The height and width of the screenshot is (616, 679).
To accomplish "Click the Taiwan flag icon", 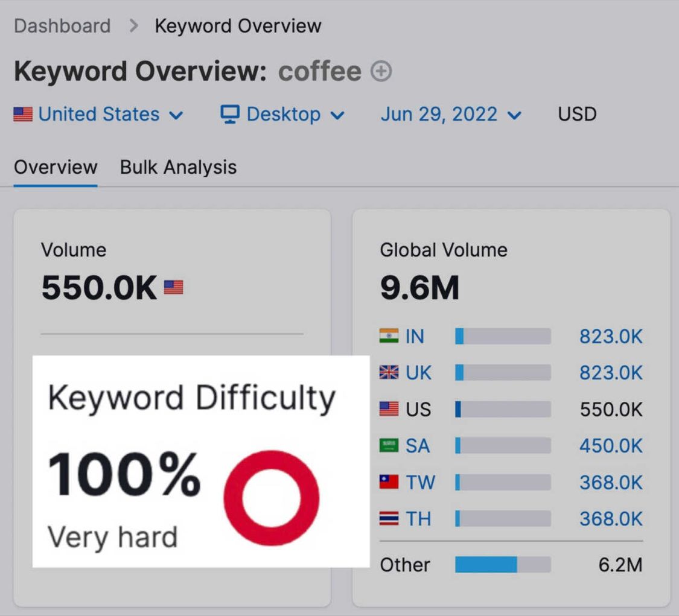I will [389, 482].
